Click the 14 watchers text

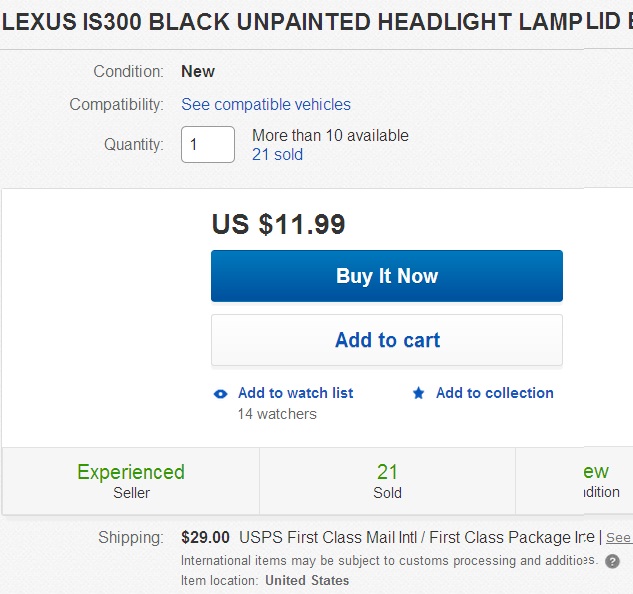[277, 414]
